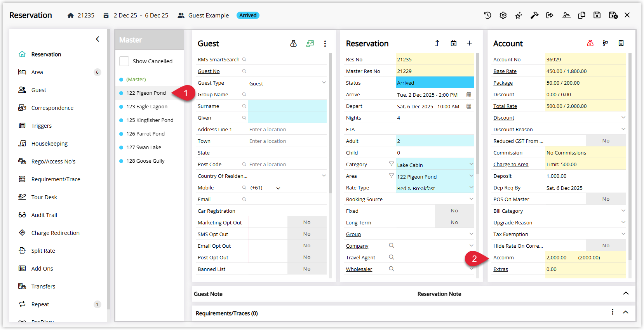644x330 pixels.
Task: Click red money bag in Account panel
Action: (x=590, y=43)
